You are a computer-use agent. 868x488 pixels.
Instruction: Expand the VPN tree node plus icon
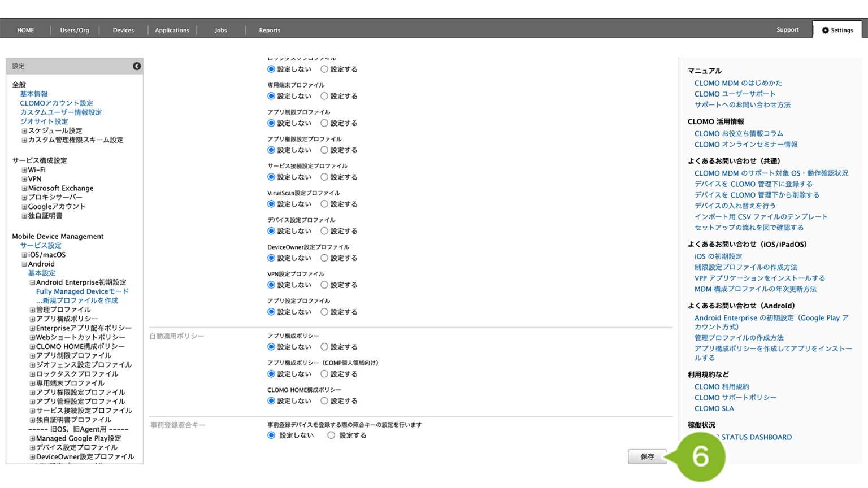[x=24, y=179]
